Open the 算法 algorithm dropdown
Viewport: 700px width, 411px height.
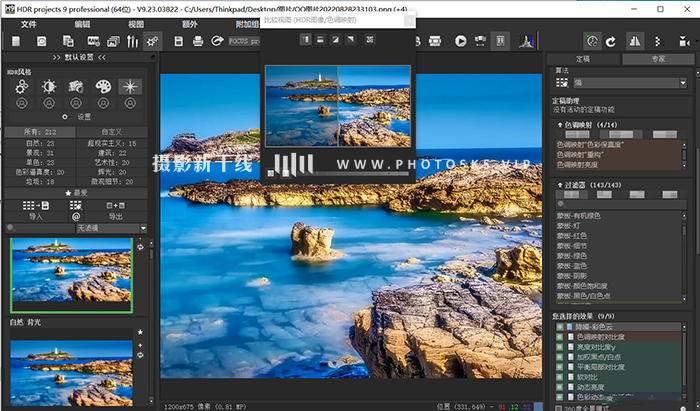coord(629,83)
